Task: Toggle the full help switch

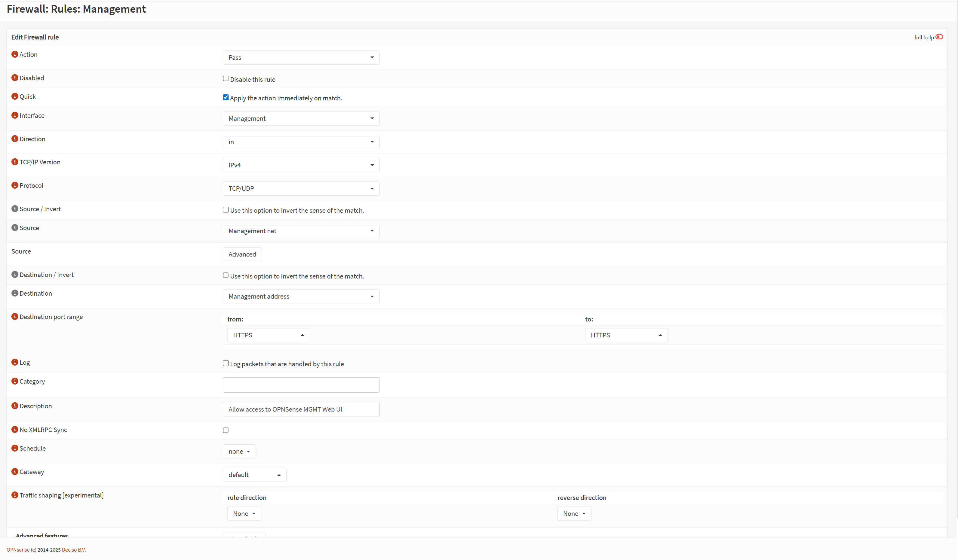Action: click(939, 37)
